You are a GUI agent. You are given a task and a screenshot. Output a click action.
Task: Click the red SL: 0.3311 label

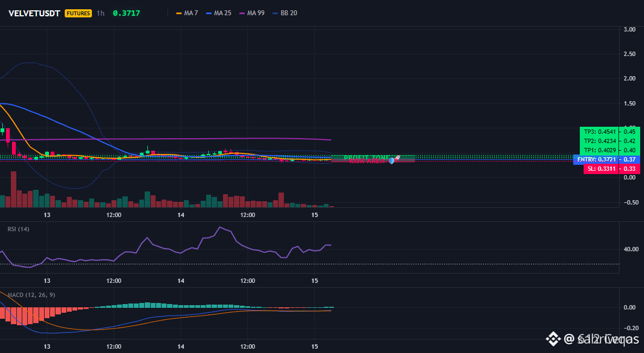(x=601, y=169)
